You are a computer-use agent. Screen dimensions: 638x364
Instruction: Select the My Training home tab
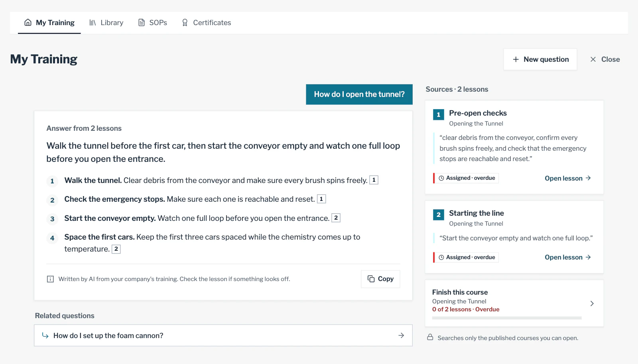pyautogui.click(x=49, y=23)
